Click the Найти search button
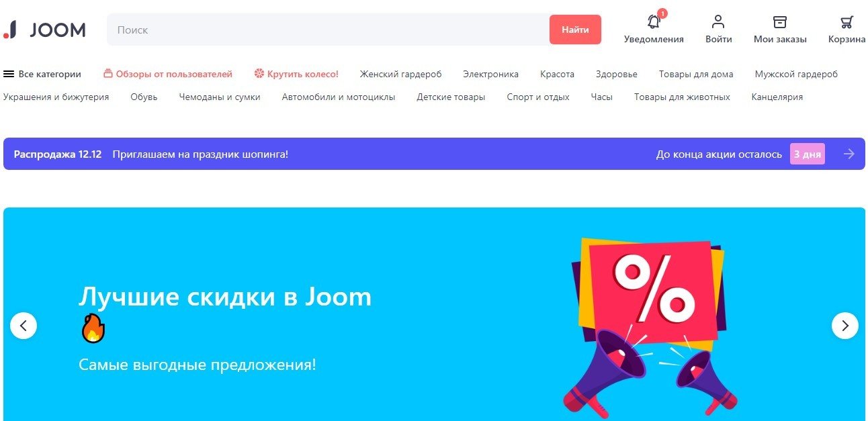The image size is (868, 421). tap(575, 30)
